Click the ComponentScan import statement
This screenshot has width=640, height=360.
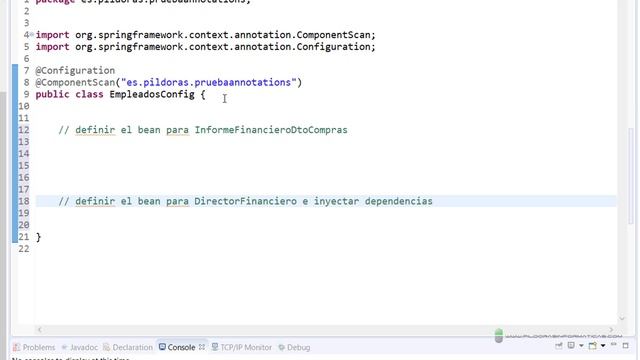point(205,35)
